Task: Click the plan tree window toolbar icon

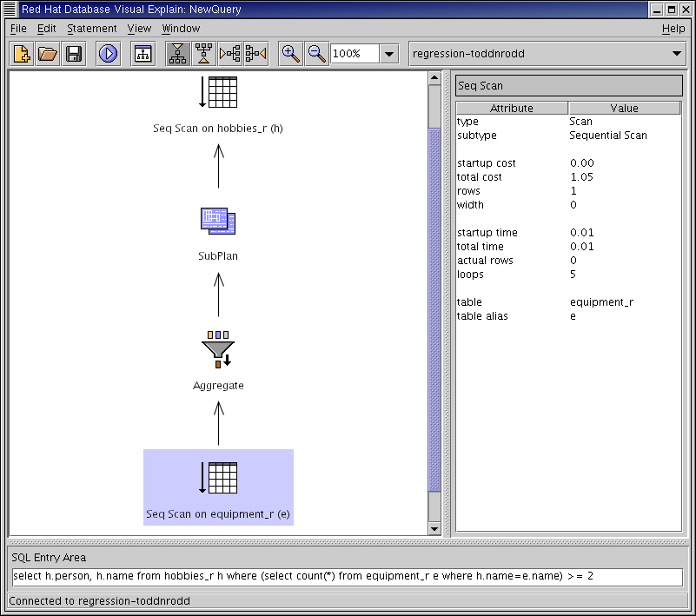Action: (x=143, y=54)
